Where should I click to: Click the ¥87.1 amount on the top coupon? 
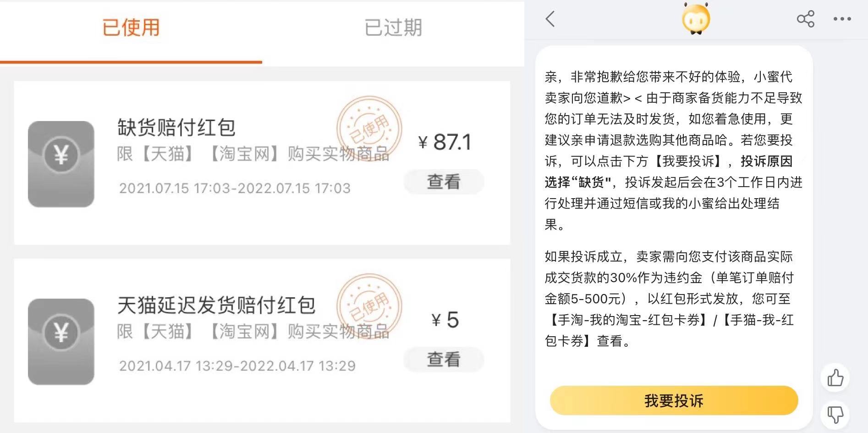(x=445, y=142)
